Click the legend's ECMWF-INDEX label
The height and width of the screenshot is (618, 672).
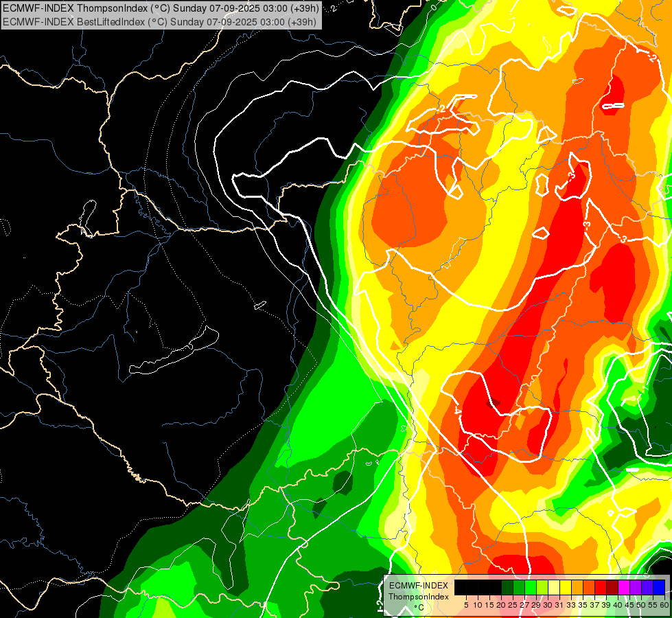click(x=419, y=586)
